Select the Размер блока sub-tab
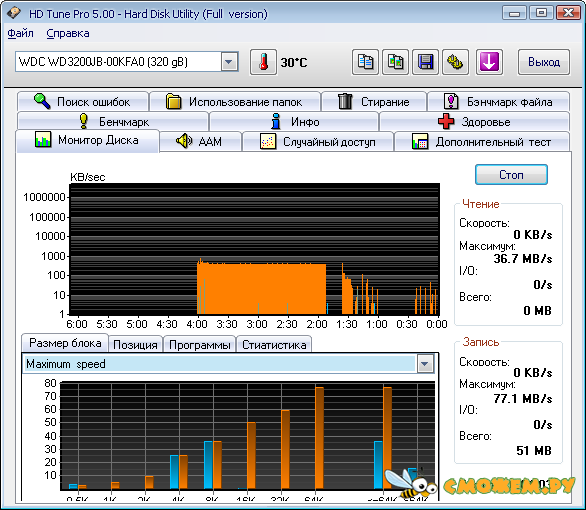586x510 pixels. tap(65, 343)
